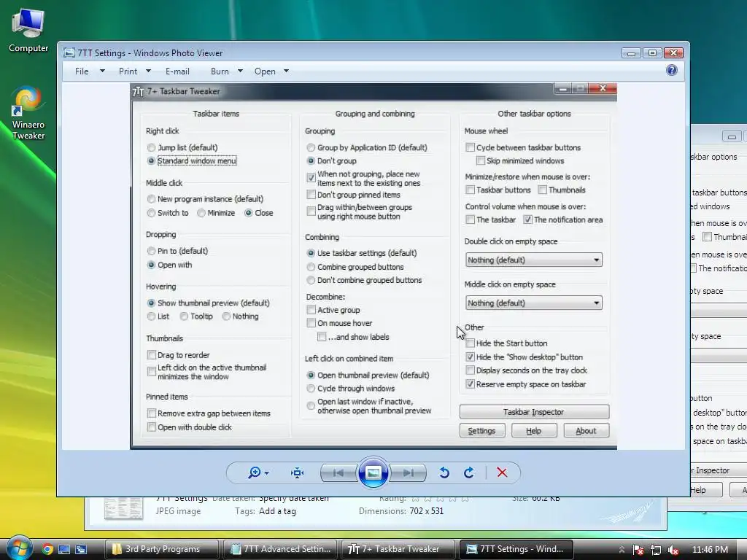Select Pin to (default) radio in picture
Viewport: 747px width, 560px height.
coord(152,251)
